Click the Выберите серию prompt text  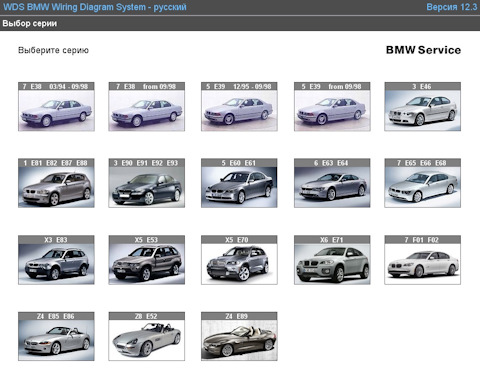coord(53,50)
